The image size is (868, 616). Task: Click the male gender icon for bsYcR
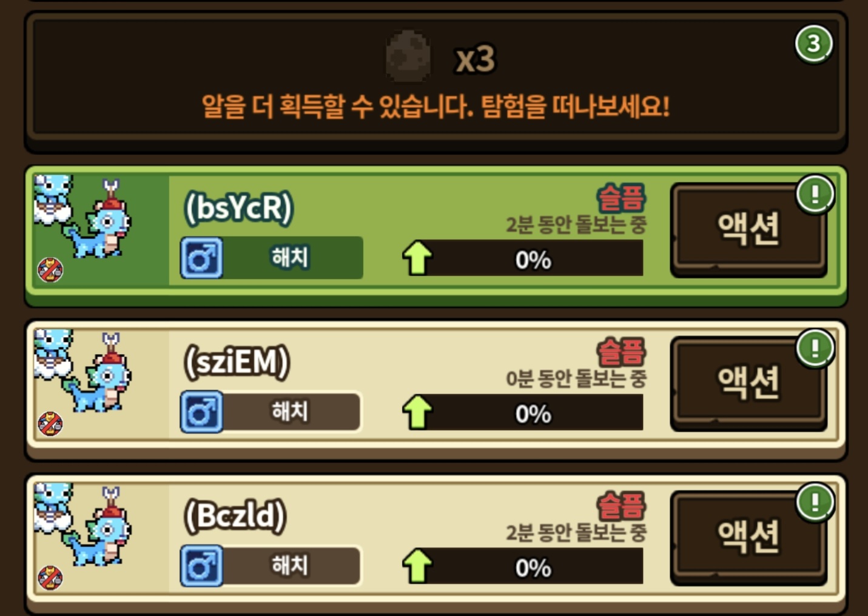(201, 258)
